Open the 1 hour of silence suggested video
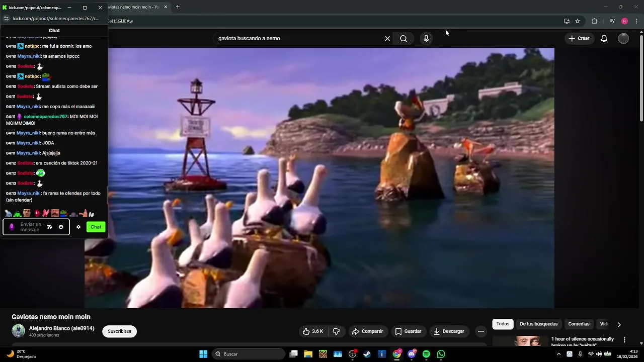This screenshot has height=362, width=644. (x=582, y=341)
